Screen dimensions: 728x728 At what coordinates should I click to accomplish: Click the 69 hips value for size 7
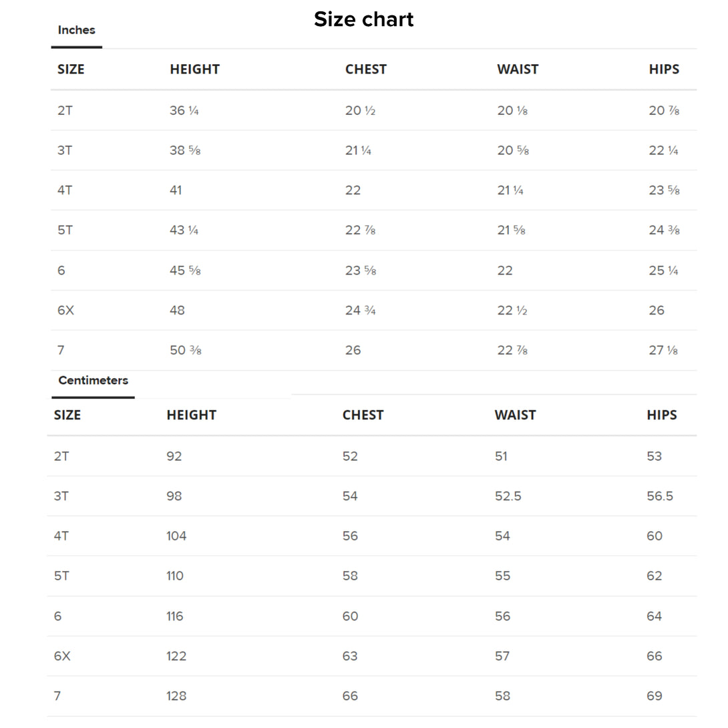click(x=655, y=697)
